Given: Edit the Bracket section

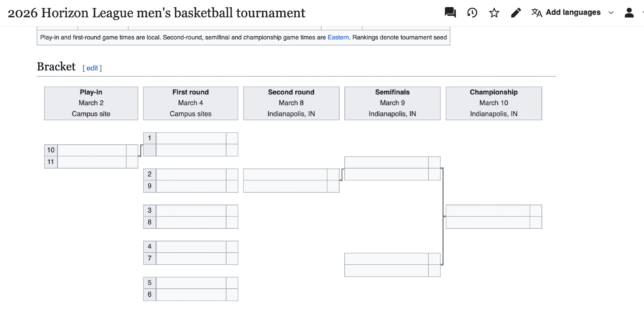Looking at the screenshot, I should (92, 68).
